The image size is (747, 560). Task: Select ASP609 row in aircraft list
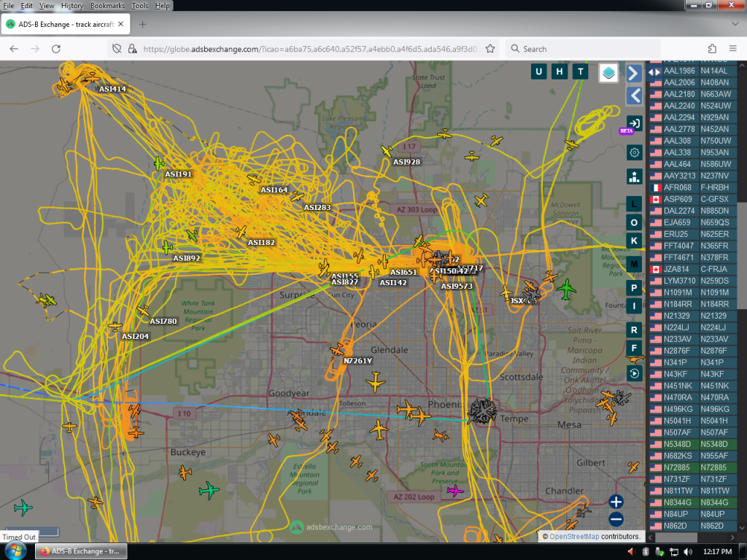(x=694, y=199)
